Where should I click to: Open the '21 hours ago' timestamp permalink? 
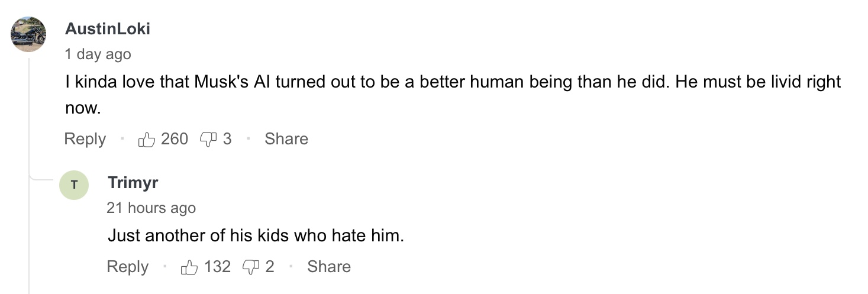pyautogui.click(x=151, y=208)
